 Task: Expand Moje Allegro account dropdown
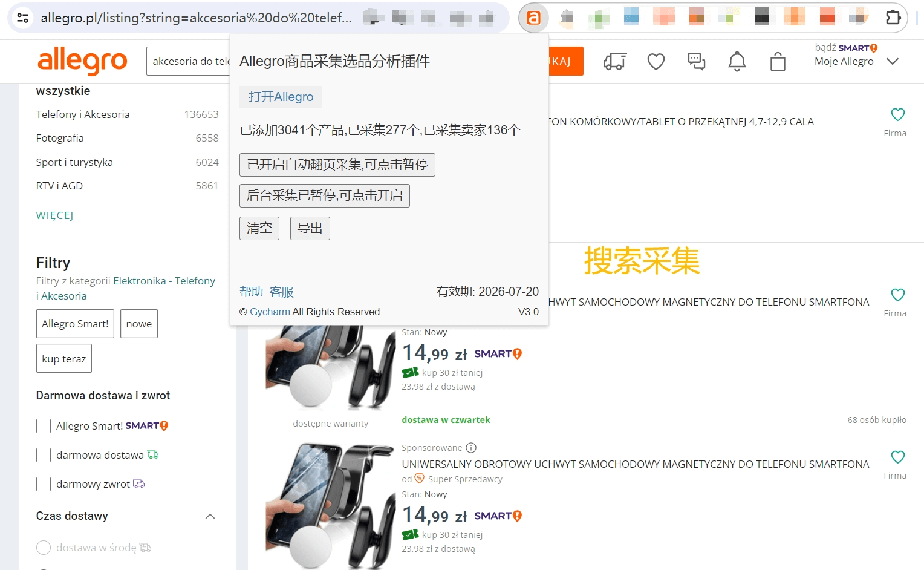click(893, 61)
